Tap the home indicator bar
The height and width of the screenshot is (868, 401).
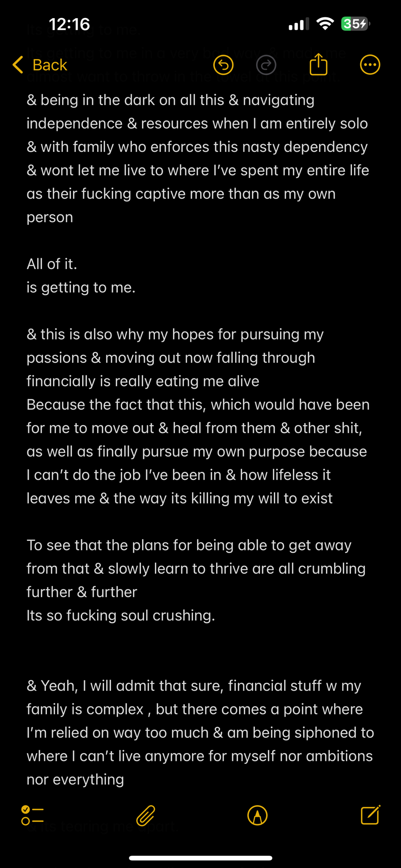tap(200, 858)
